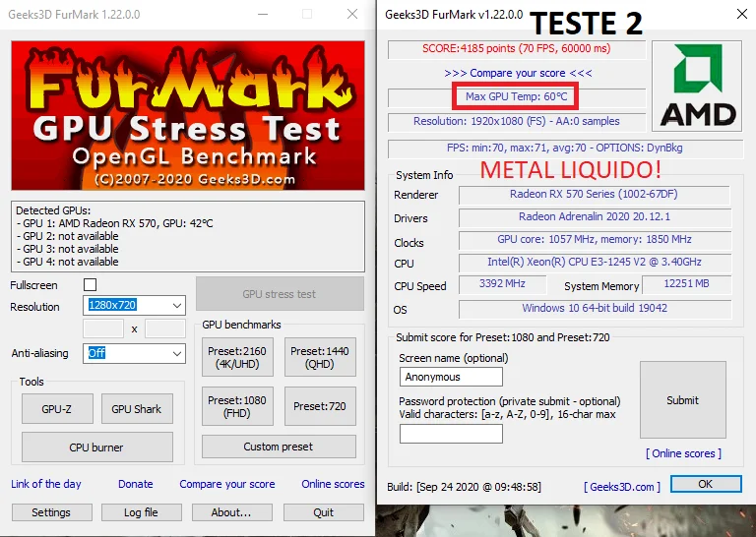Viewport: 756px width, 537px height.
Task: Minimize the FurMark main window
Action: [x=263, y=14]
